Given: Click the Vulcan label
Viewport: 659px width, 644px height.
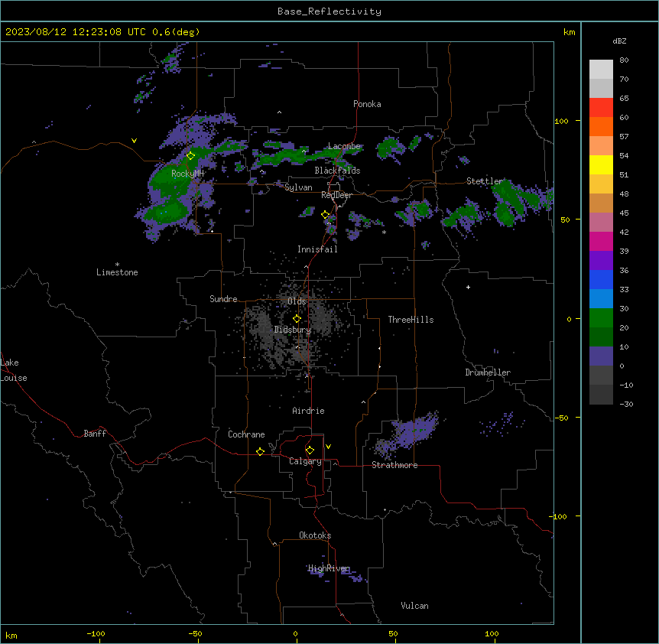Looking at the screenshot, I should 415,606.
